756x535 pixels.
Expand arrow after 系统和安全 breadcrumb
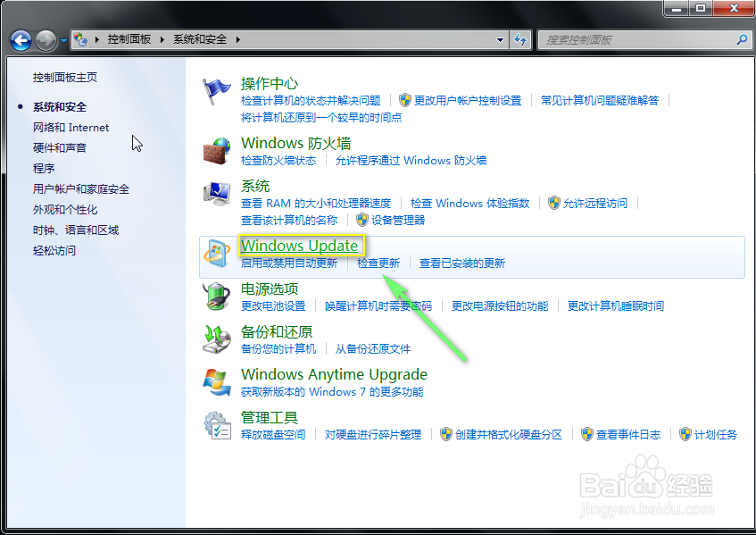pyautogui.click(x=237, y=39)
